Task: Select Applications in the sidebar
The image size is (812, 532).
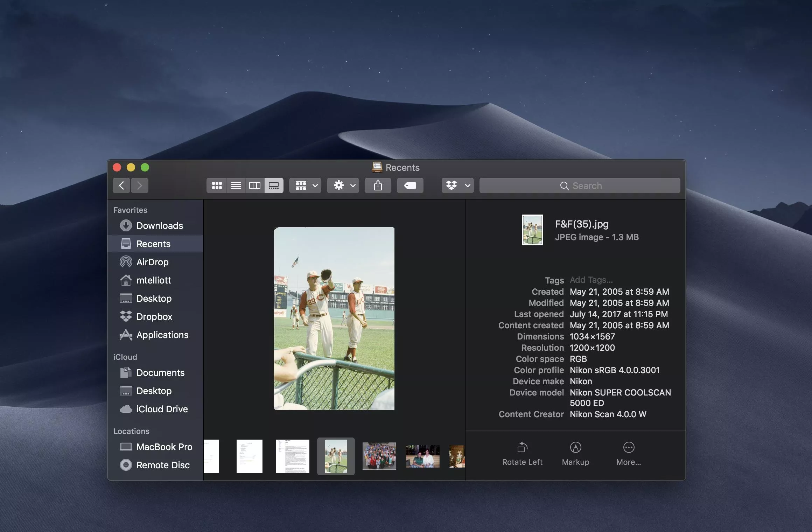Action: [162, 335]
